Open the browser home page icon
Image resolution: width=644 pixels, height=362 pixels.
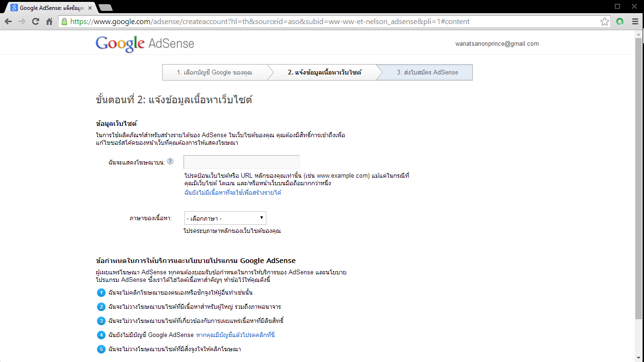49,22
